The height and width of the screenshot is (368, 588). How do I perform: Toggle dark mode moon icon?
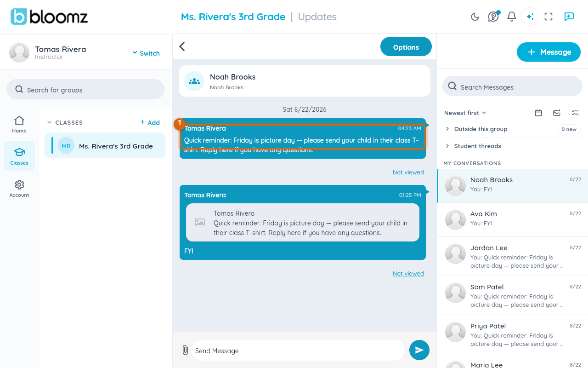[x=475, y=17]
